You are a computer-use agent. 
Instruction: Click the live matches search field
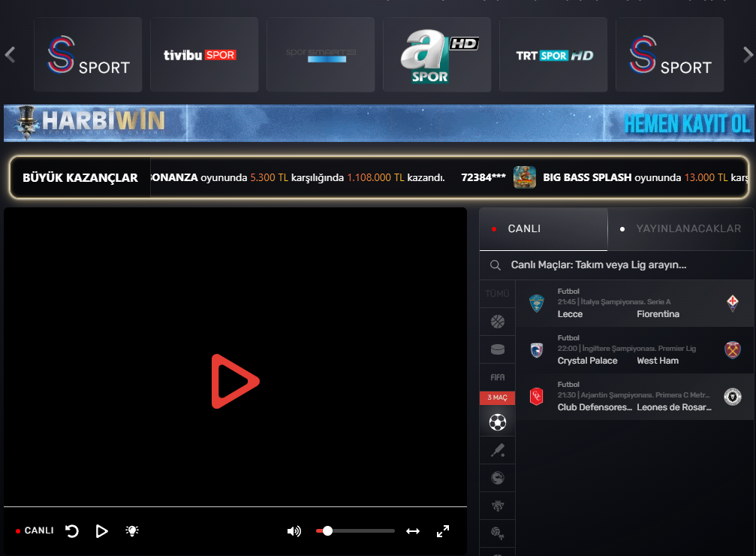[617, 265]
